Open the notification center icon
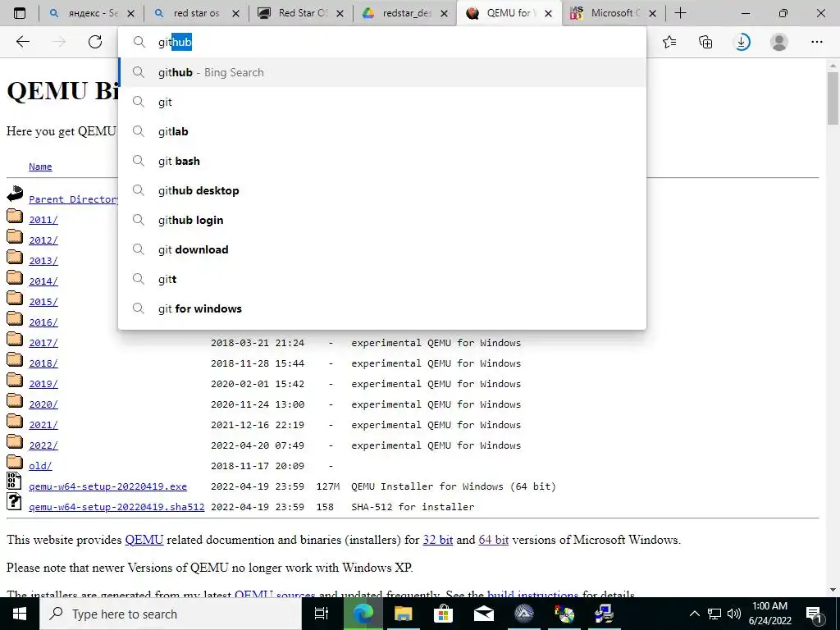840x630 pixels. (814, 614)
